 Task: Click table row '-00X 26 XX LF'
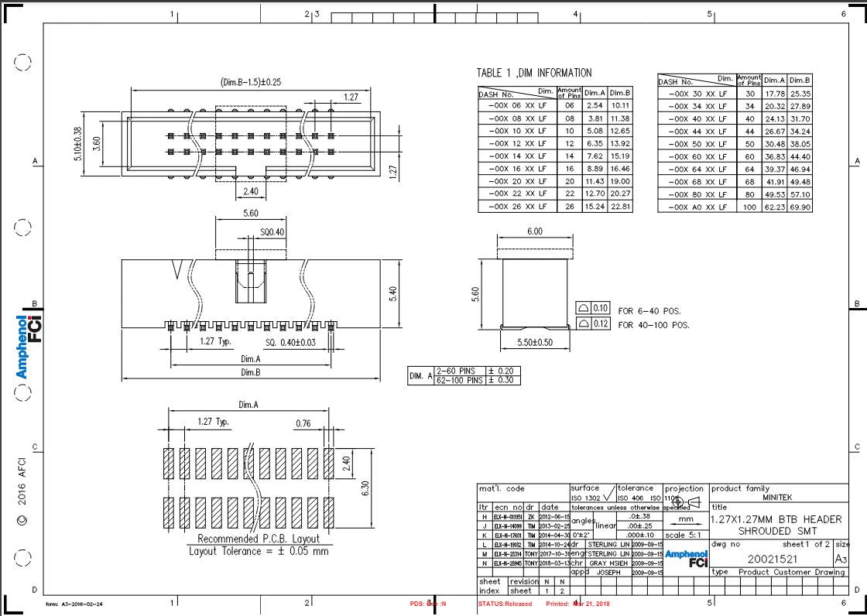coord(555,207)
